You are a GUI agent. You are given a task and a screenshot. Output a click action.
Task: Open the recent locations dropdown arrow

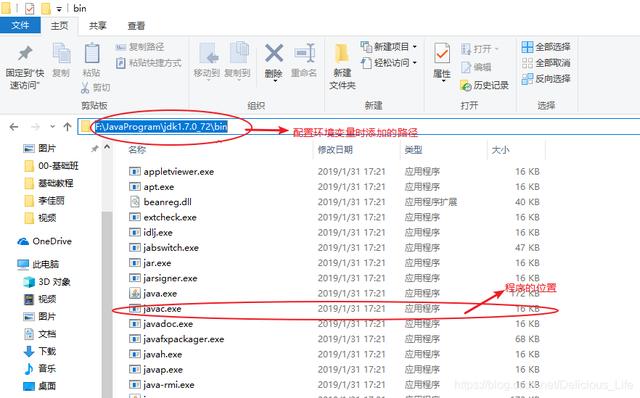click(x=52, y=127)
